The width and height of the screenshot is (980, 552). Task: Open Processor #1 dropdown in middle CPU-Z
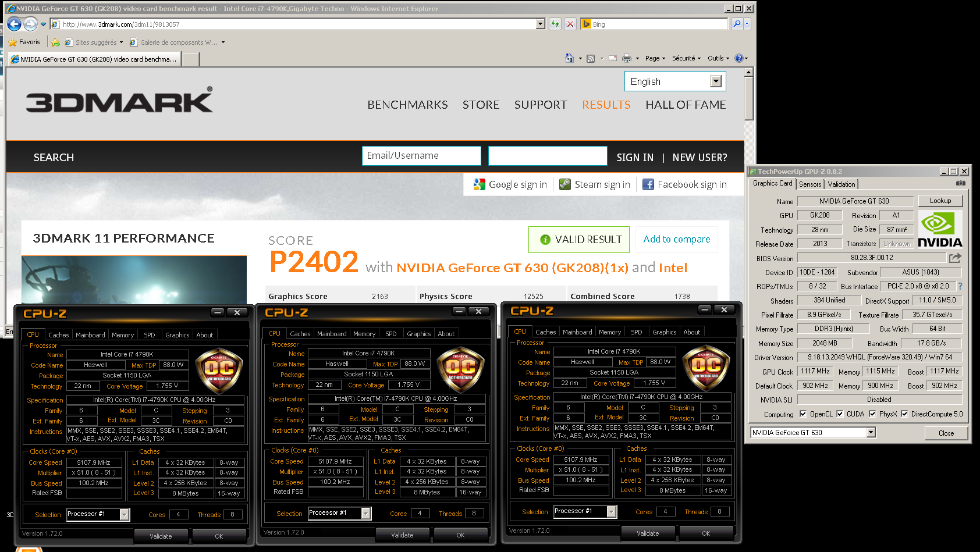click(x=365, y=513)
